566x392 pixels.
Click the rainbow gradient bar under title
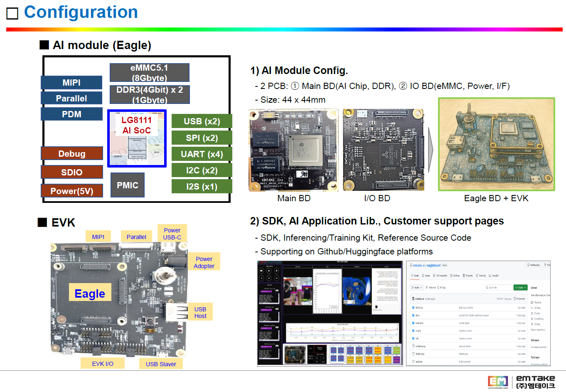click(x=284, y=30)
